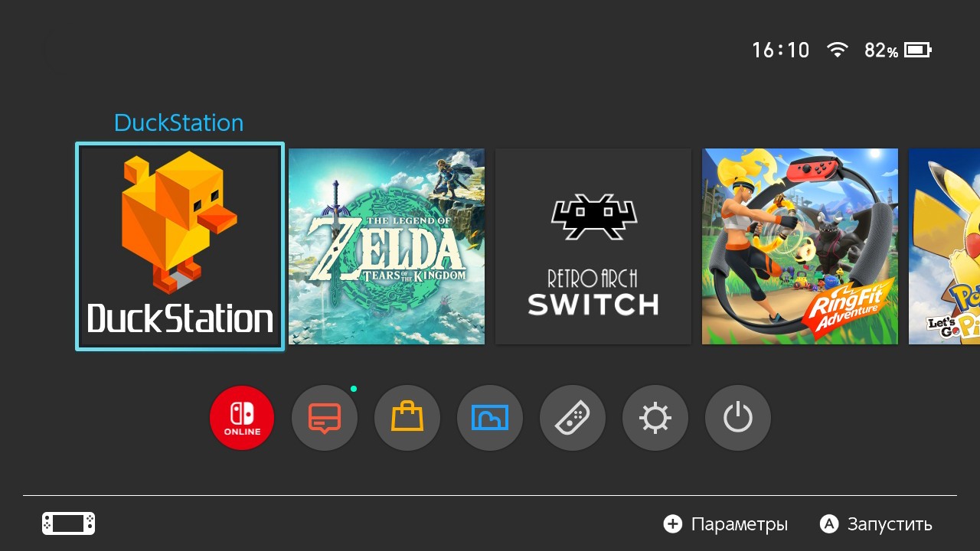Open the Album icon

[x=490, y=418]
